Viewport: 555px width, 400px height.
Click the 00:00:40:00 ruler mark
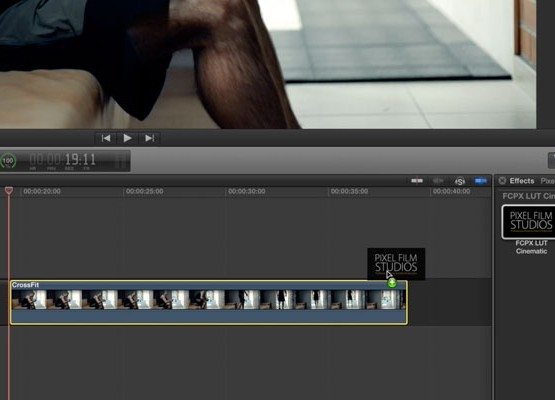click(452, 192)
